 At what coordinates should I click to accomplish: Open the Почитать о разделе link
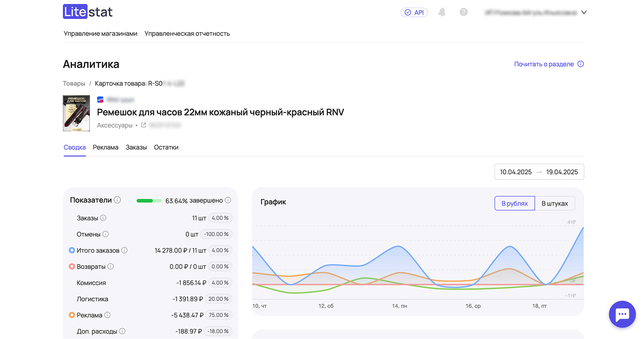(544, 64)
